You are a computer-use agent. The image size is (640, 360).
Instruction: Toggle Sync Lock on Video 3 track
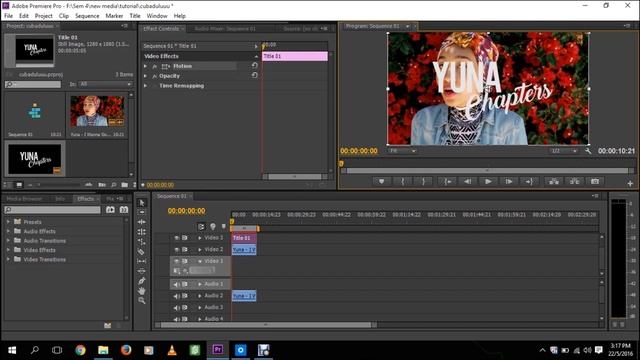185,238
